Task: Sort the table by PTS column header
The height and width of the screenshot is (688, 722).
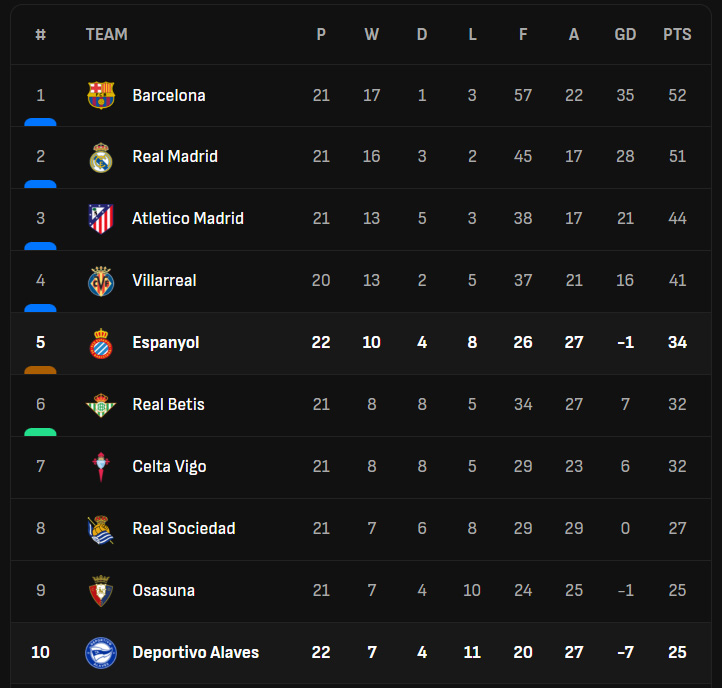Action: coord(677,34)
